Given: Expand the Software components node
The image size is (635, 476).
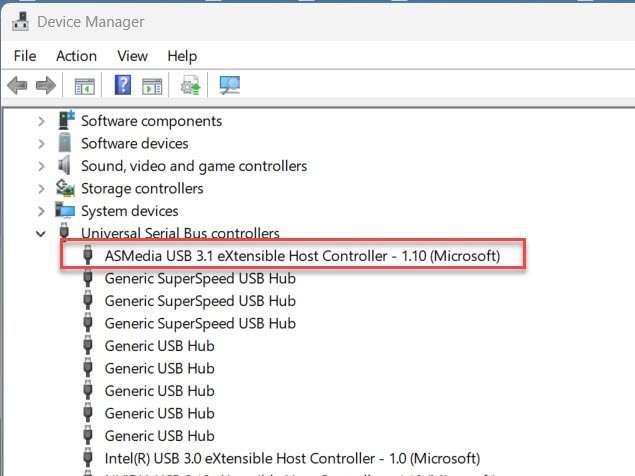Looking at the screenshot, I should tap(41, 121).
